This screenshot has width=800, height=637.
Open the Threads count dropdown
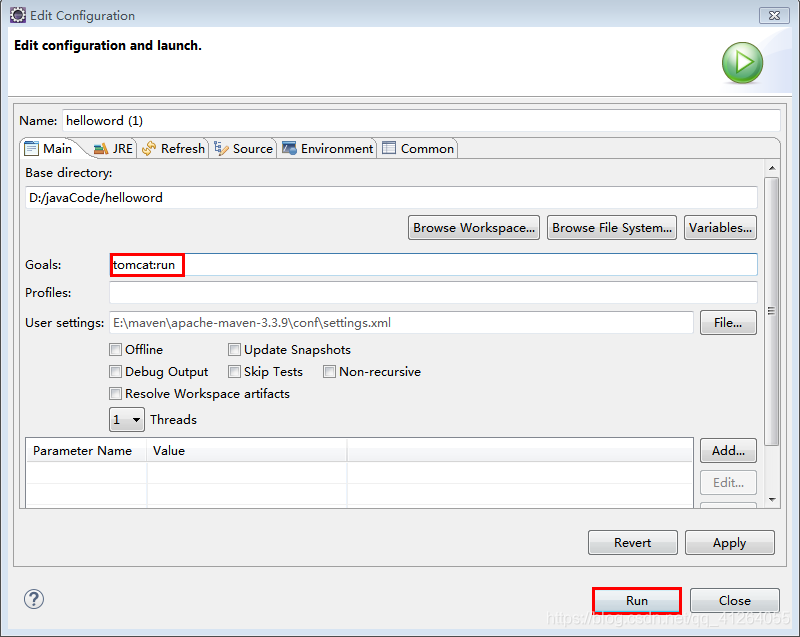127,419
